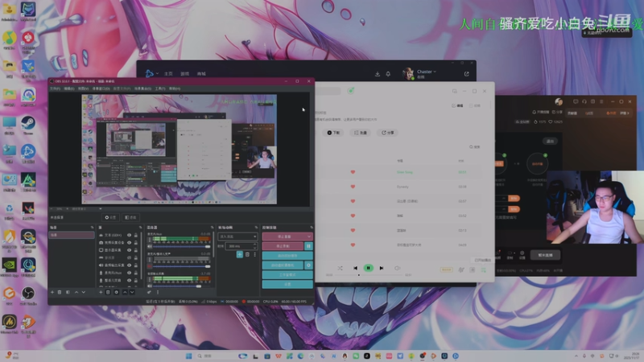Open Steam desktop shortcut
This screenshot has width=644, height=362.
click(x=28, y=125)
